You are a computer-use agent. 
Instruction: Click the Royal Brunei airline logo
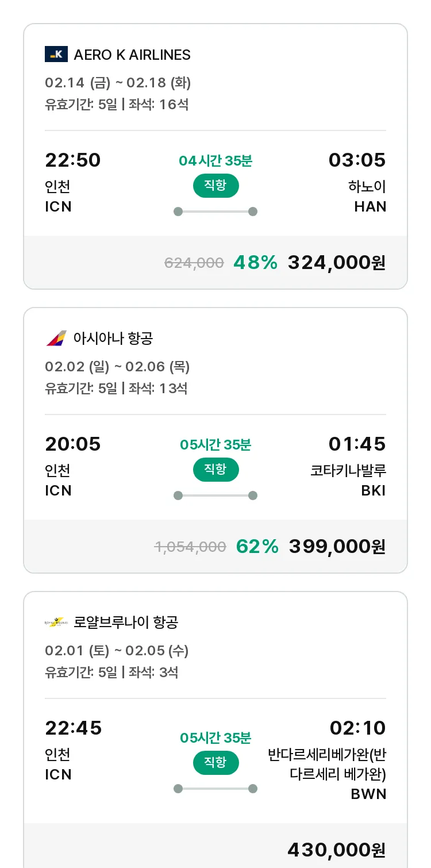pyautogui.click(x=56, y=622)
